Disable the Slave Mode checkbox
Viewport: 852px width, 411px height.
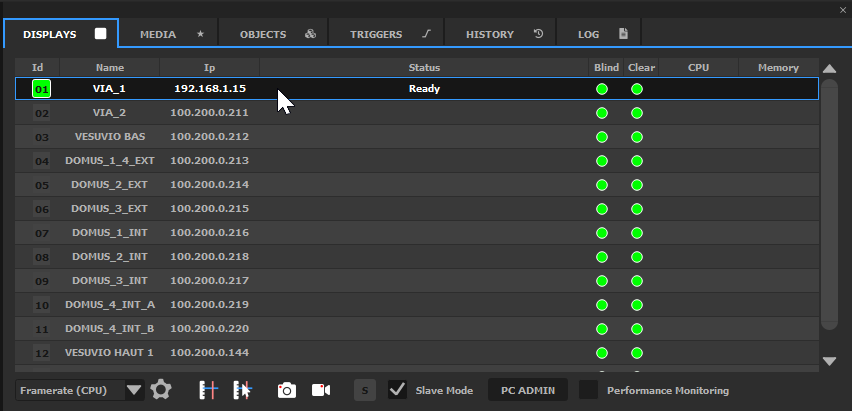click(x=397, y=389)
